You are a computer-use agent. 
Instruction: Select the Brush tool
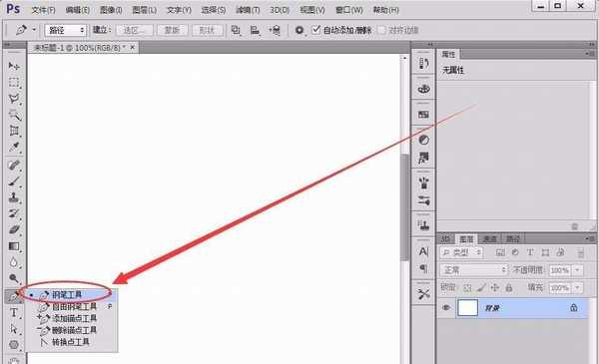point(14,181)
